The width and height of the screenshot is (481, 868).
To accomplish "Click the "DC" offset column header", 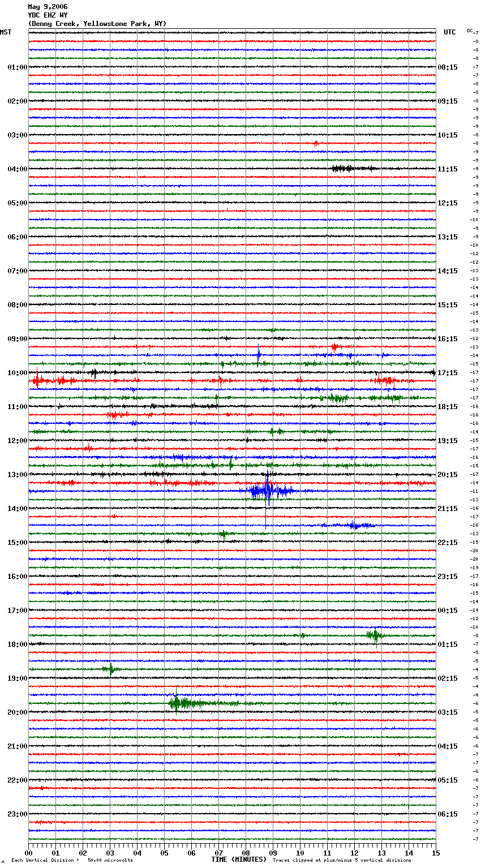I will tap(470, 31).
